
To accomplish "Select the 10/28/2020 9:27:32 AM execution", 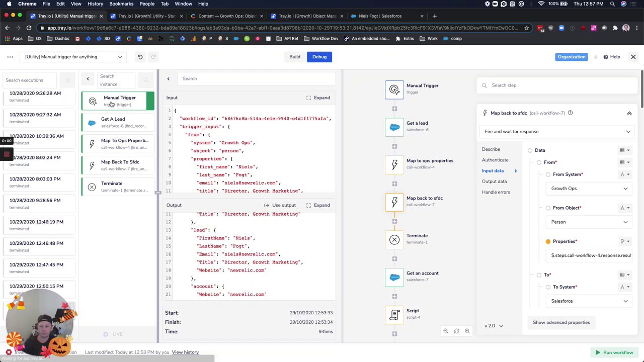I will (x=40, y=118).
